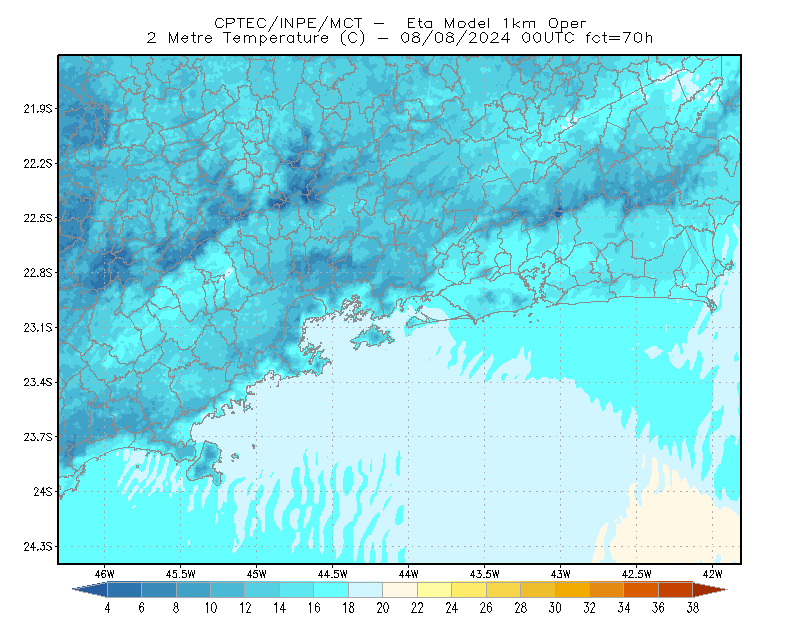Click the '46W' longitude label
This screenshot has width=800, height=618.
[x=105, y=574]
